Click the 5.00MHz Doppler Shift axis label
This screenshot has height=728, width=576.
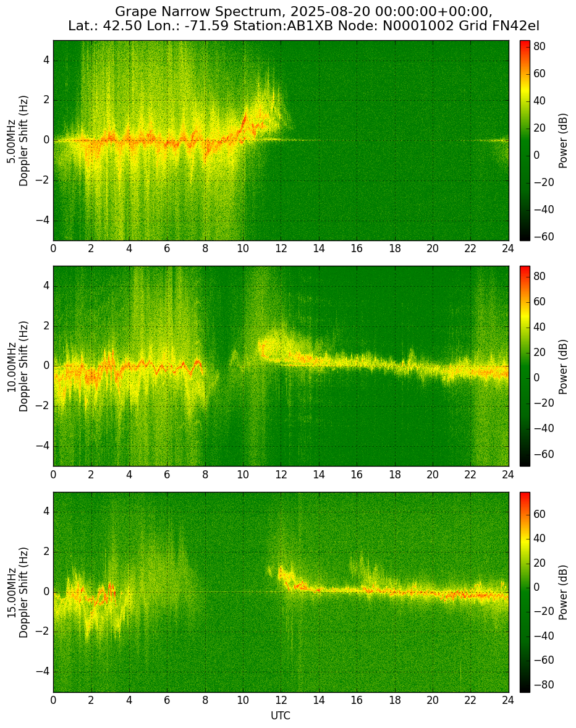click(x=19, y=141)
